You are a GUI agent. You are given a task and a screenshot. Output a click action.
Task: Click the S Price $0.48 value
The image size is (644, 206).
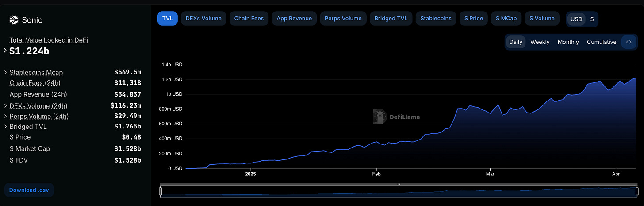131,137
